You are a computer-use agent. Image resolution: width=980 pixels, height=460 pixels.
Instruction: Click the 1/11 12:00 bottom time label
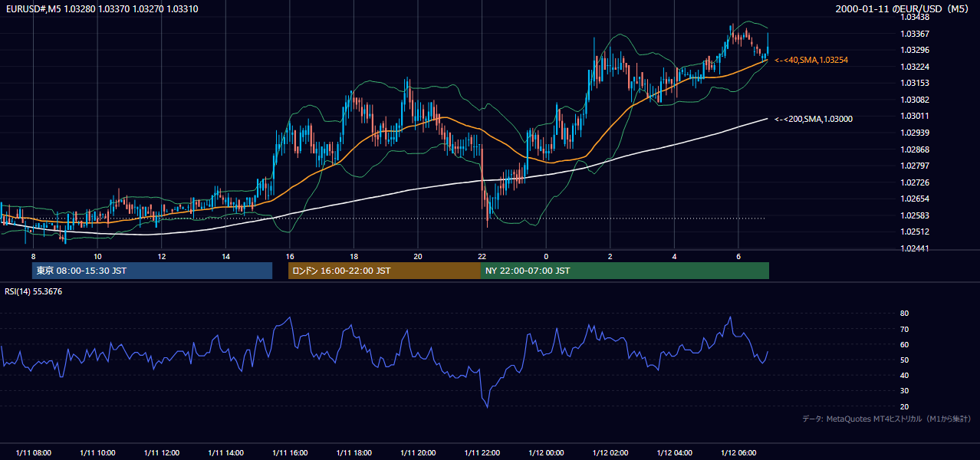click(161, 452)
